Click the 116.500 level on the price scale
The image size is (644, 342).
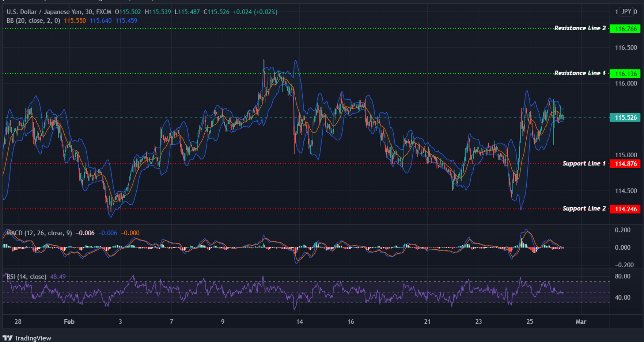(626, 47)
